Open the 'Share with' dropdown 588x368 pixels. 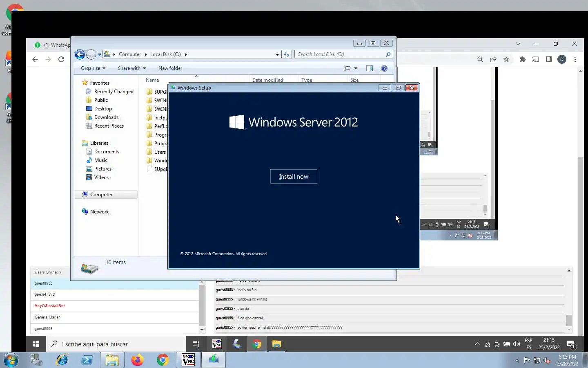click(x=131, y=68)
